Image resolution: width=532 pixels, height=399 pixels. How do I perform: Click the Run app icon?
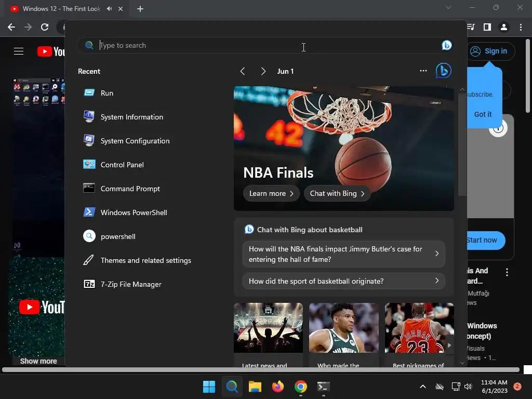click(89, 92)
